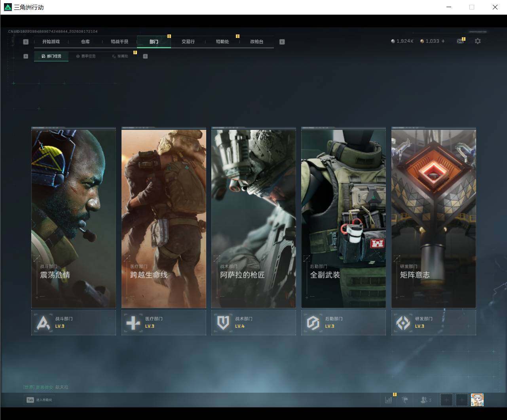The width and height of the screenshot is (507, 420).
Task: Click the 战斗部门 LV.3 level text
Action: click(x=60, y=326)
